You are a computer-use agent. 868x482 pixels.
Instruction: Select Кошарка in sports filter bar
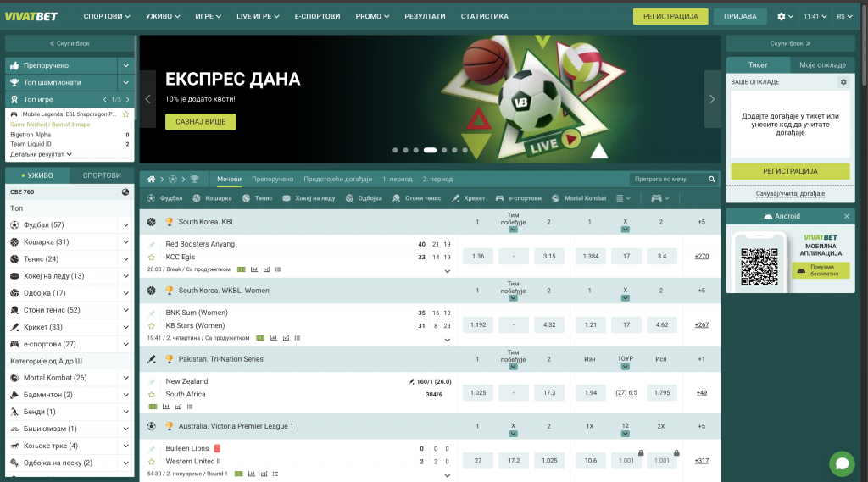(x=212, y=198)
